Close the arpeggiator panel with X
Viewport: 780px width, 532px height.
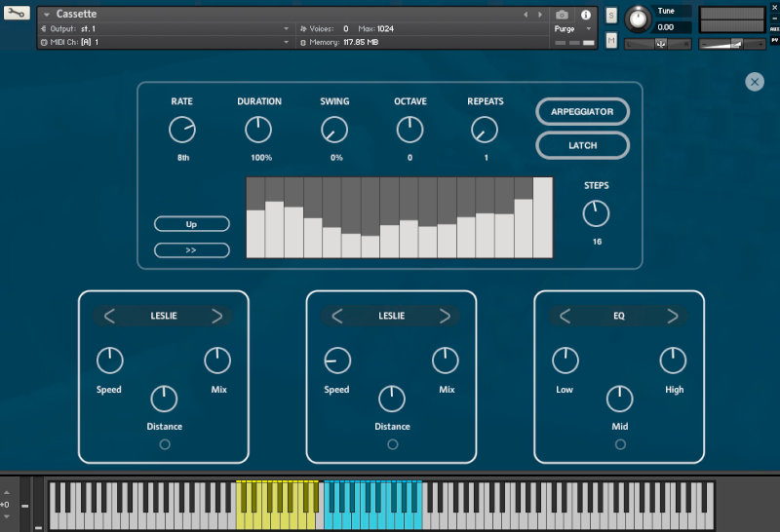tap(755, 82)
